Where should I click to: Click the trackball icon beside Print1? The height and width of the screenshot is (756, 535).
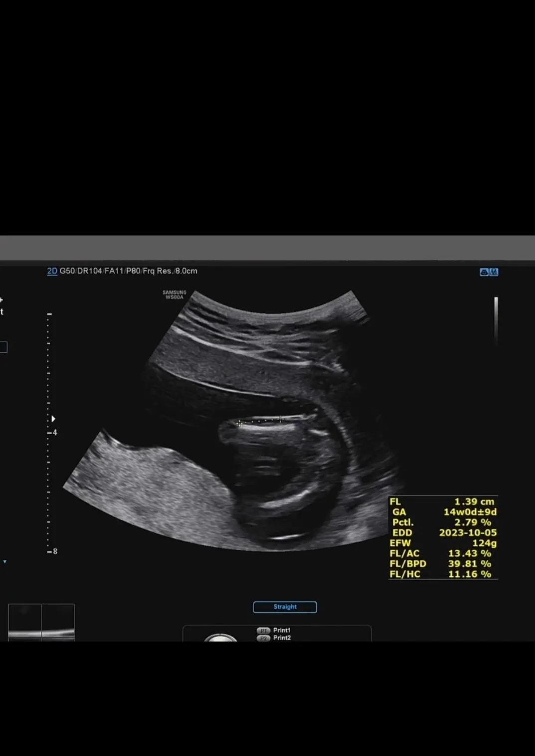pyautogui.click(x=221, y=637)
